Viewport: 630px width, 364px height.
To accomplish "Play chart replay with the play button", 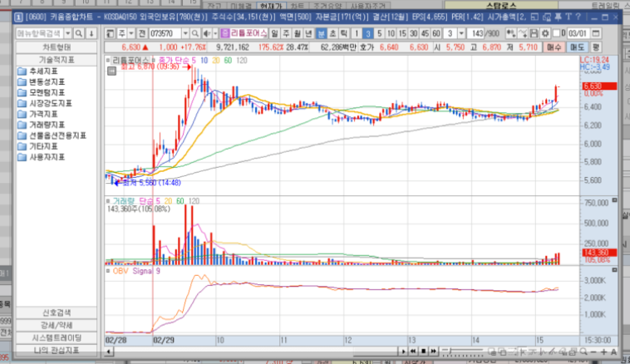I will pyautogui.click(x=403, y=352).
